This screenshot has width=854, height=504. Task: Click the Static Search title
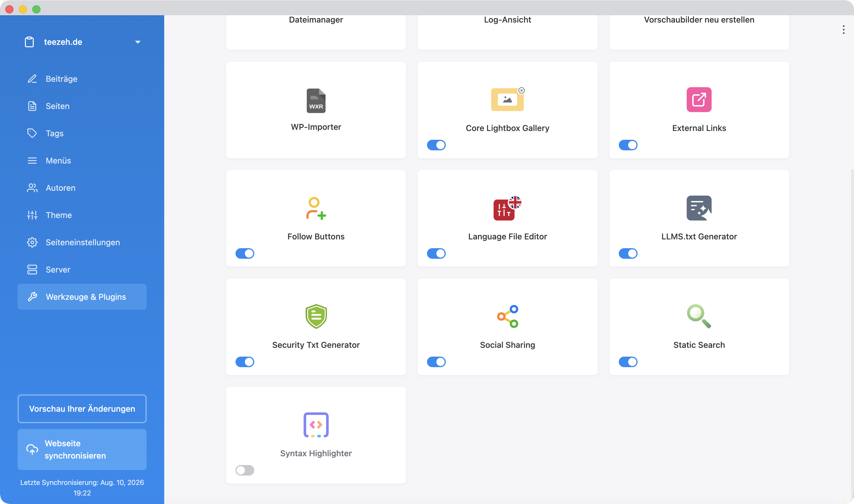point(699,345)
